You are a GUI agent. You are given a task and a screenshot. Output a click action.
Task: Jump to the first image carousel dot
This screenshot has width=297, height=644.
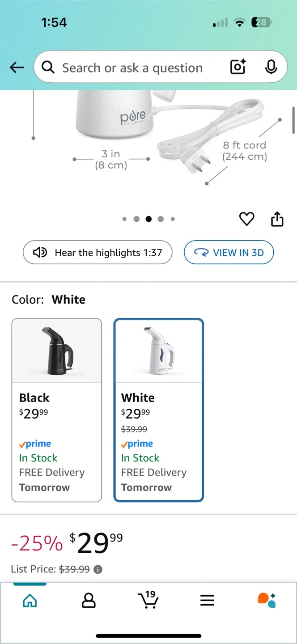pyautogui.click(x=124, y=219)
